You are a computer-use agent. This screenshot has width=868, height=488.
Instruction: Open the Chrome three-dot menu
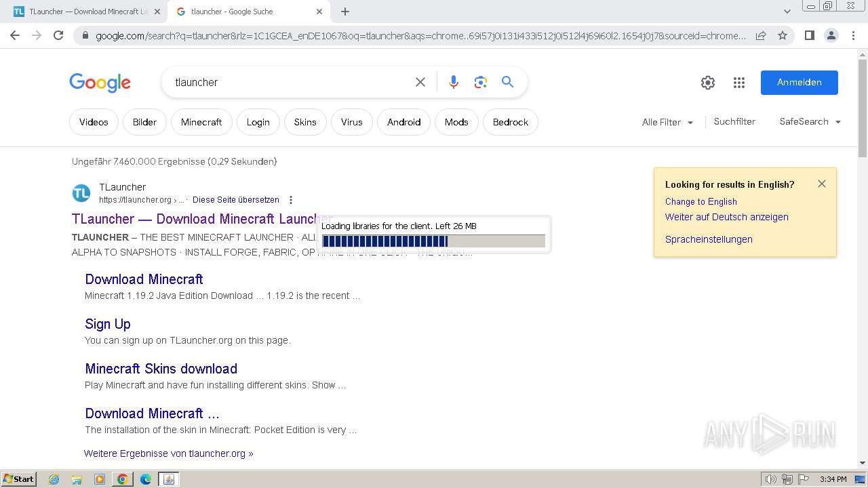853,35
